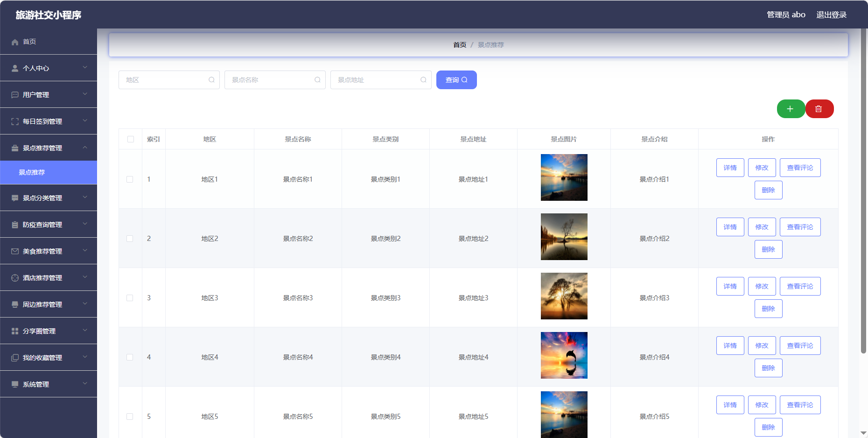Click 退出登录 to log out
This screenshot has height=438, width=868.
pos(832,15)
